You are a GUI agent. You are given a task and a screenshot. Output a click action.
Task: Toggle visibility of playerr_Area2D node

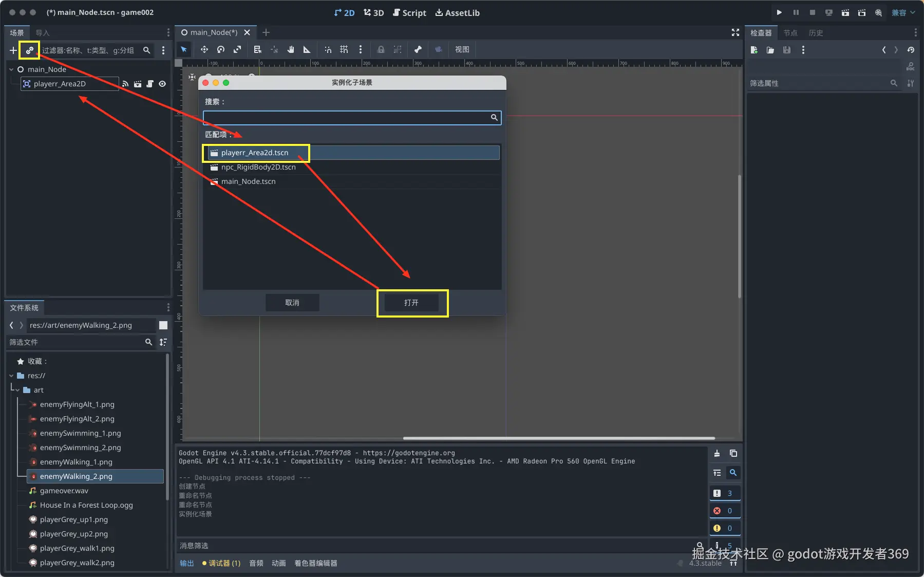[162, 84]
